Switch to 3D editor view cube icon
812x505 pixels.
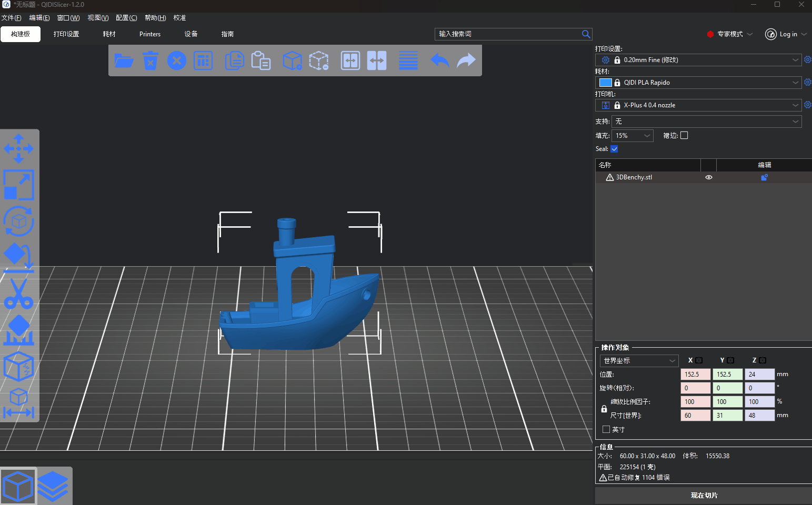[18, 486]
